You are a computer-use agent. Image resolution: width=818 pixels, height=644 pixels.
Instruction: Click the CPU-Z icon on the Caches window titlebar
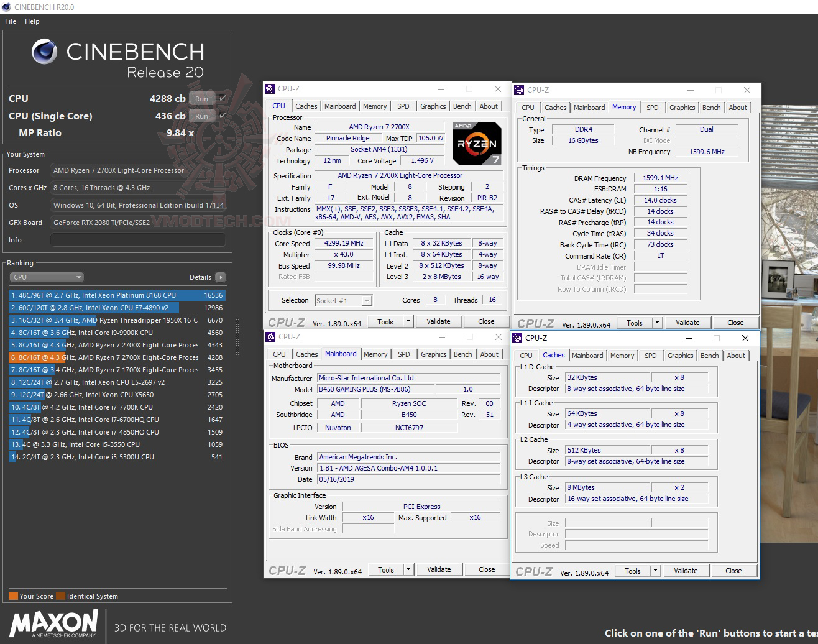517,338
